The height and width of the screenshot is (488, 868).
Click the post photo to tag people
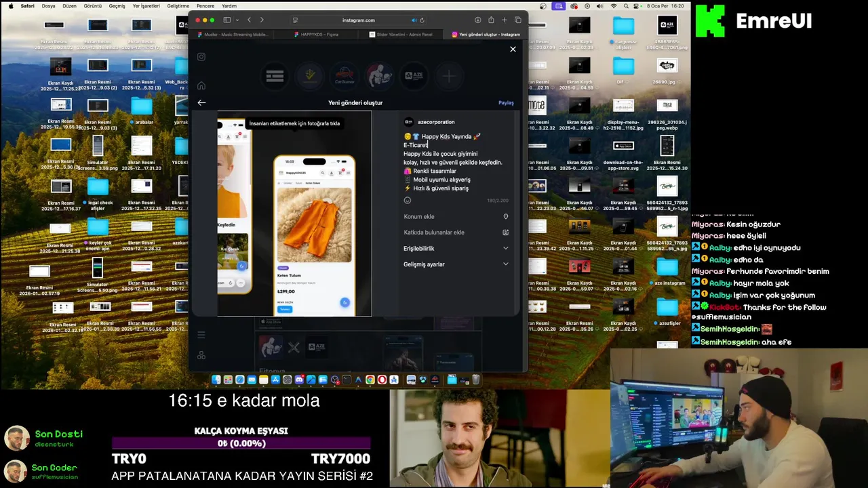pos(294,213)
